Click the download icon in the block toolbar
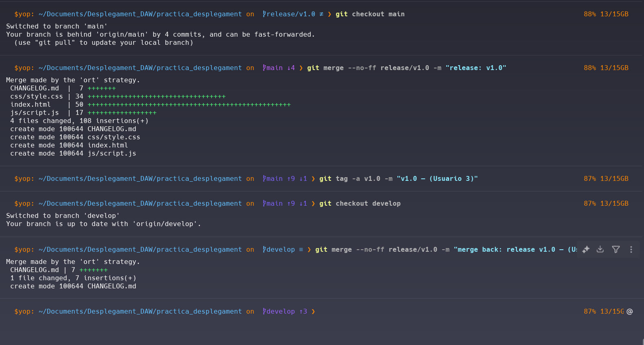 (600, 249)
